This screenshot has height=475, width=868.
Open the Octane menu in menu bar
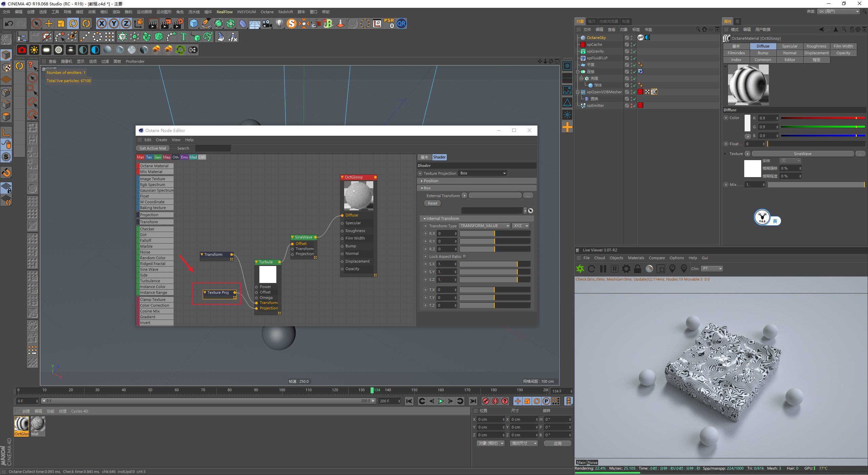267,12
